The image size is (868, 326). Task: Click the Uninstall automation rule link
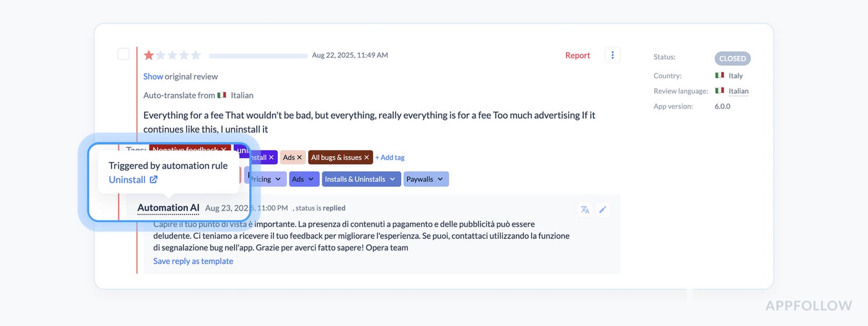click(127, 179)
